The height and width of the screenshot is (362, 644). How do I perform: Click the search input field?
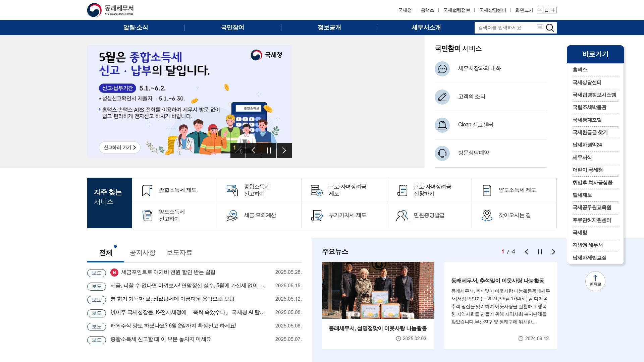pyautogui.click(x=505, y=27)
